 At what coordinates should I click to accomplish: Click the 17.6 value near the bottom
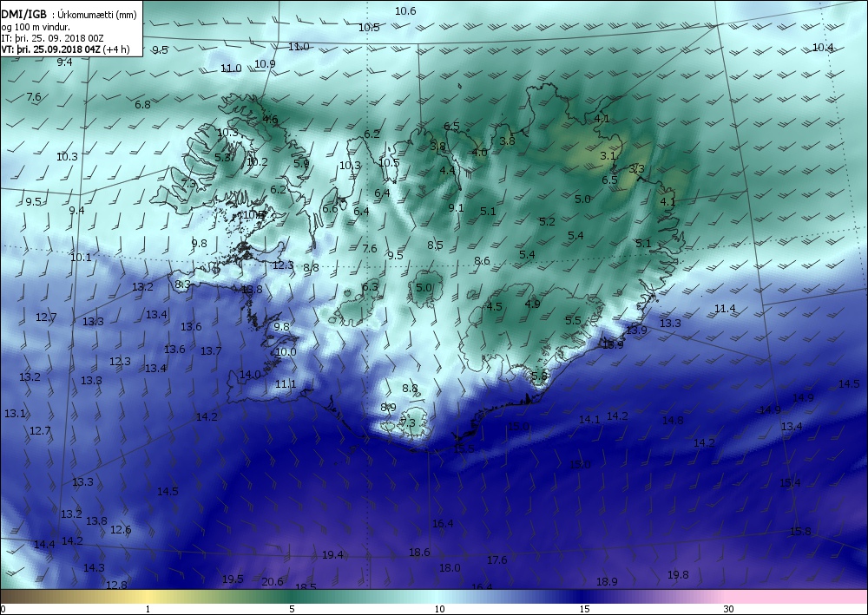[497, 560]
